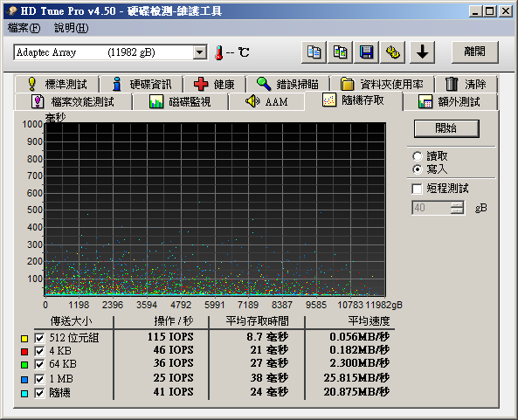Image resolution: width=518 pixels, height=420 pixels.
Task: Increase the short stroke gB spinner value
Action: point(457,204)
